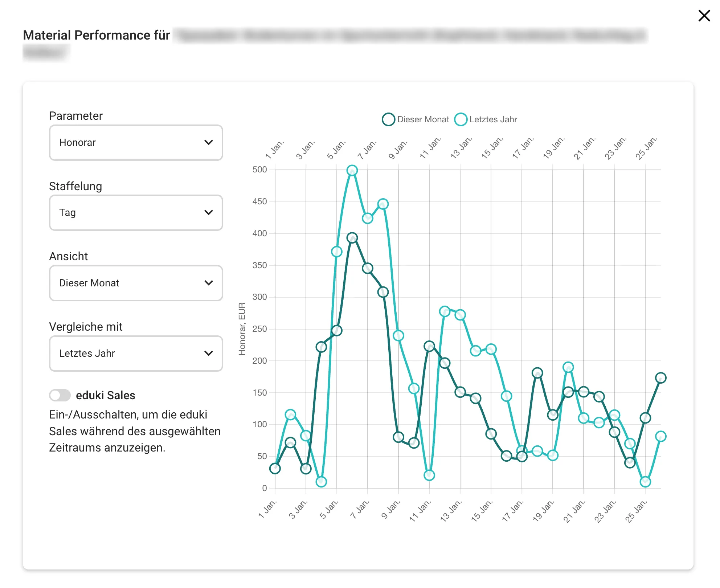Click the Letztes Jahr legend label text
This screenshot has height=588, width=720.
coord(493,119)
